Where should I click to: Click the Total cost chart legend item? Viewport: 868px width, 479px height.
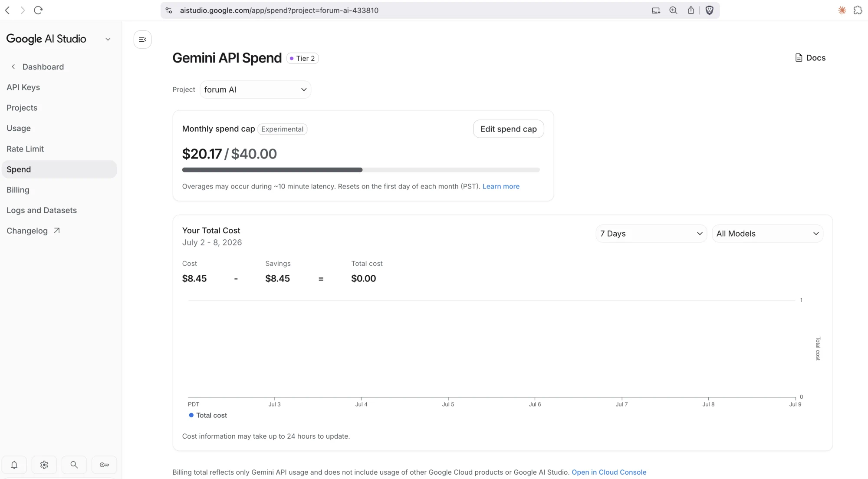(x=208, y=415)
